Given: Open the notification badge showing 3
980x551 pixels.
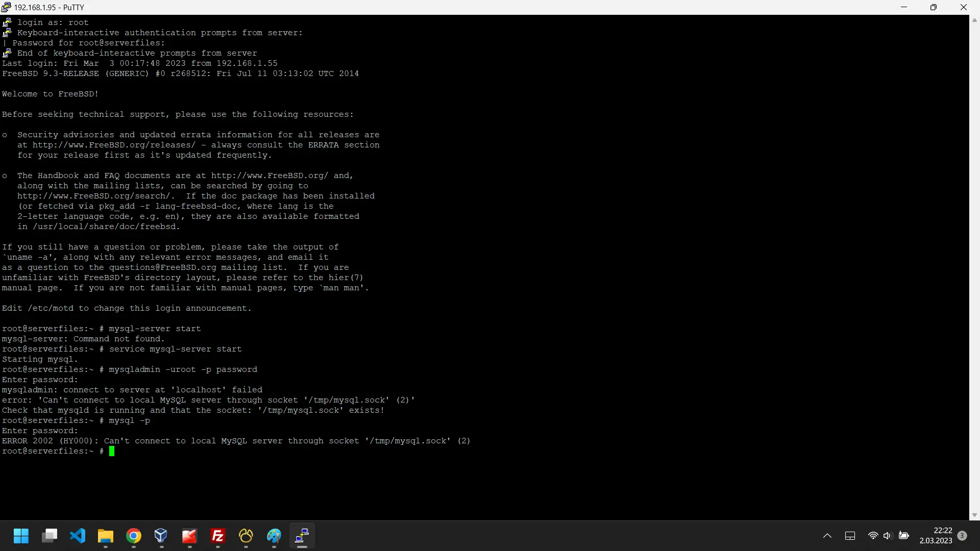Looking at the screenshot, I should point(962,536).
